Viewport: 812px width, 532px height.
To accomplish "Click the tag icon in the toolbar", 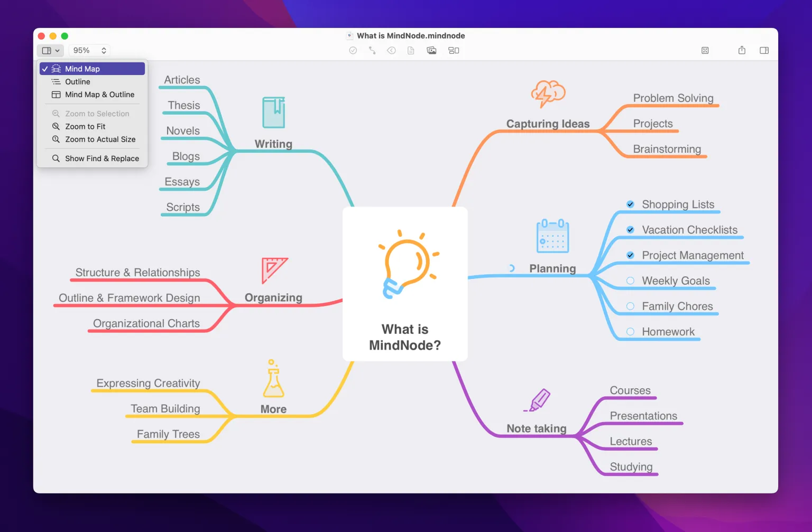I will (391, 50).
